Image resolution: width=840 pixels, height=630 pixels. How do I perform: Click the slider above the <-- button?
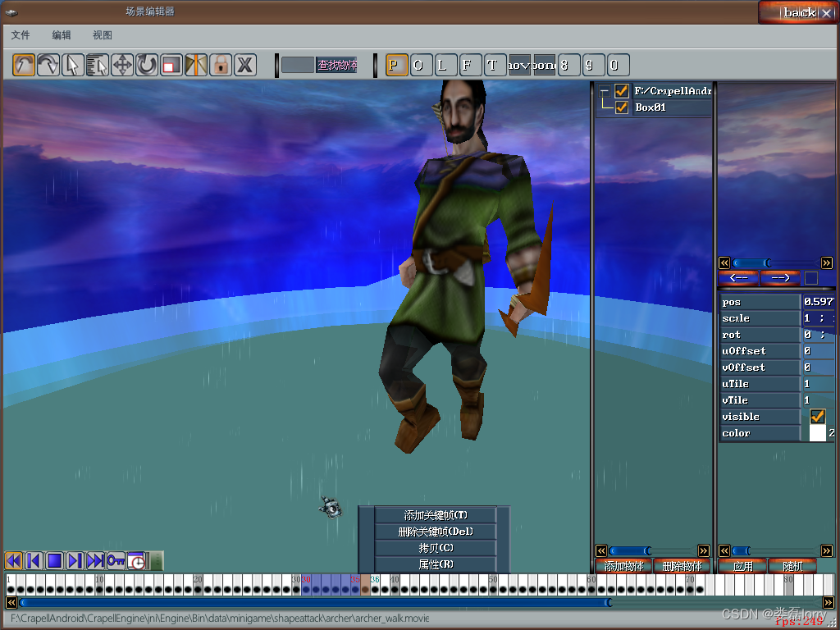[752, 263]
